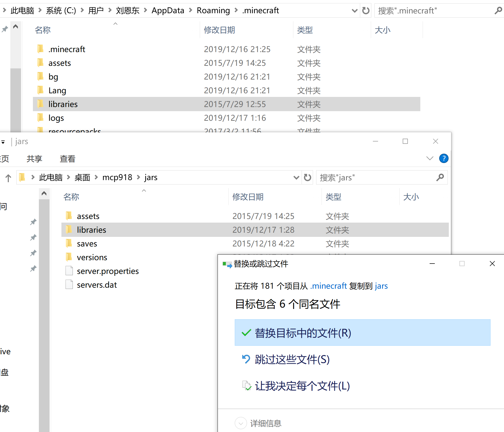Click the blue jars destination link
The width and height of the screenshot is (504, 432).
click(x=381, y=286)
